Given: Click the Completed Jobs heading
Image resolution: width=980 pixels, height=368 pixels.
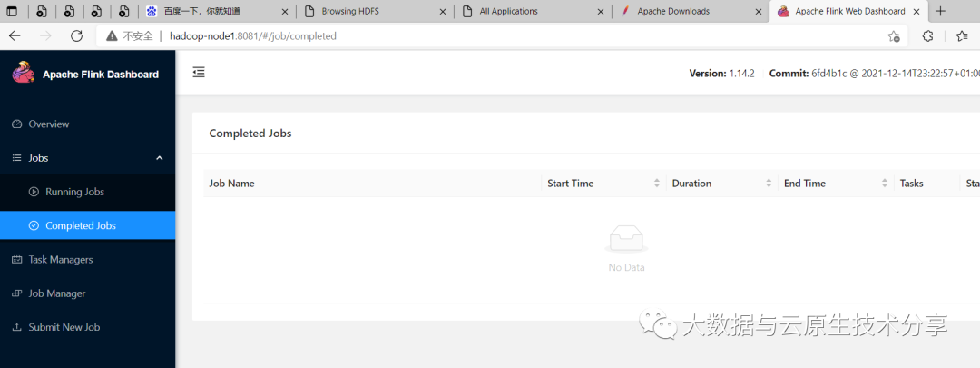Looking at the screenshot, I should pyautogui.click(x=250, y=134).
